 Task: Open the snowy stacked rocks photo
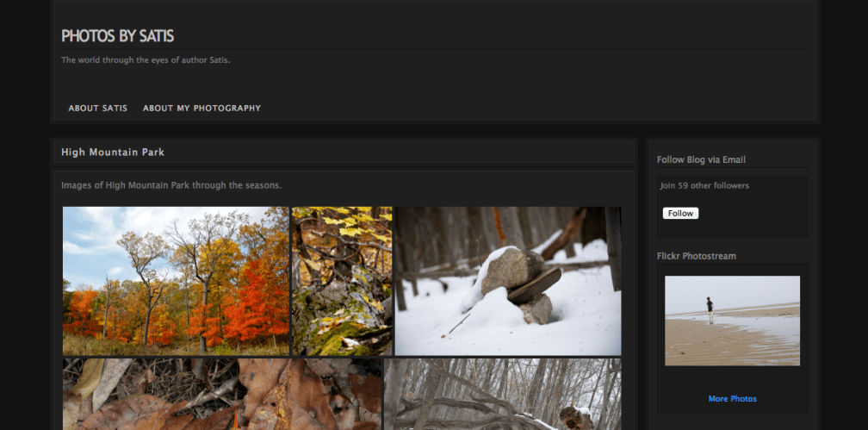coord(508,281)
